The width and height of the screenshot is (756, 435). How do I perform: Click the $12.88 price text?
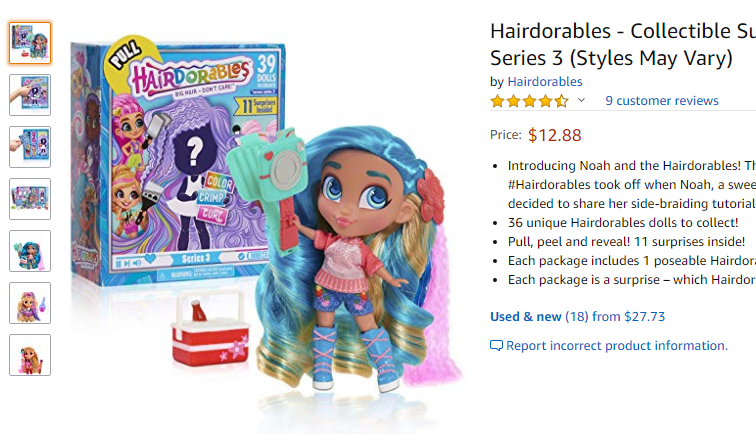pyautogui.click(x=554, y=135)
